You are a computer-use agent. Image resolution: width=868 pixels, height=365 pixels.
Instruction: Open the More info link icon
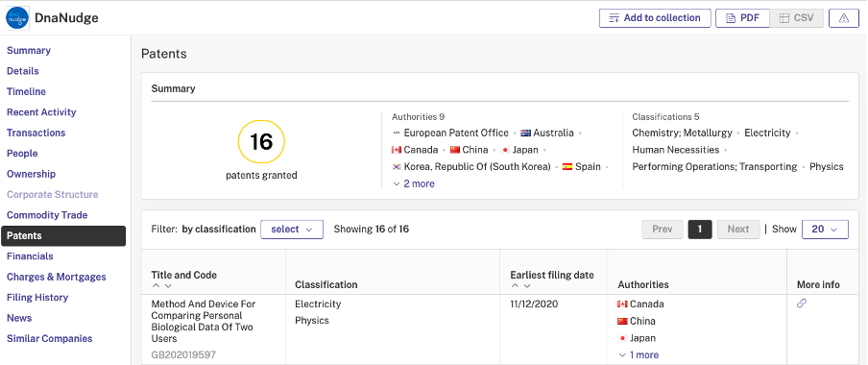point(802,304)
